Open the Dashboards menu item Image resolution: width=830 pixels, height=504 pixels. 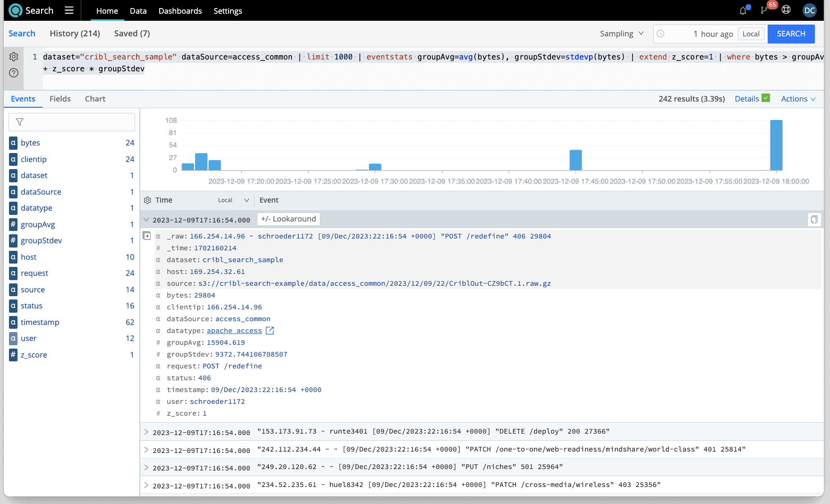(x=180, y=11)
